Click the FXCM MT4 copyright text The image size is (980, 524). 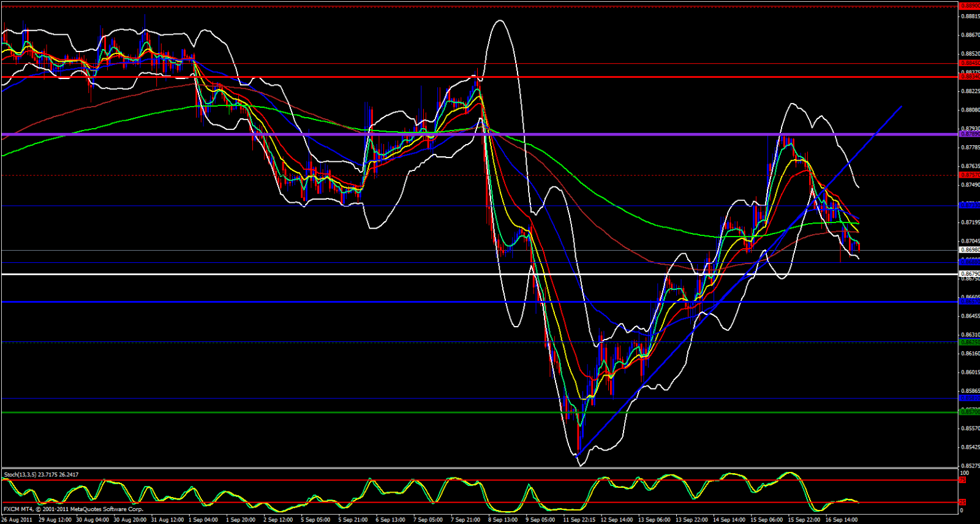(x=73, y=509)
